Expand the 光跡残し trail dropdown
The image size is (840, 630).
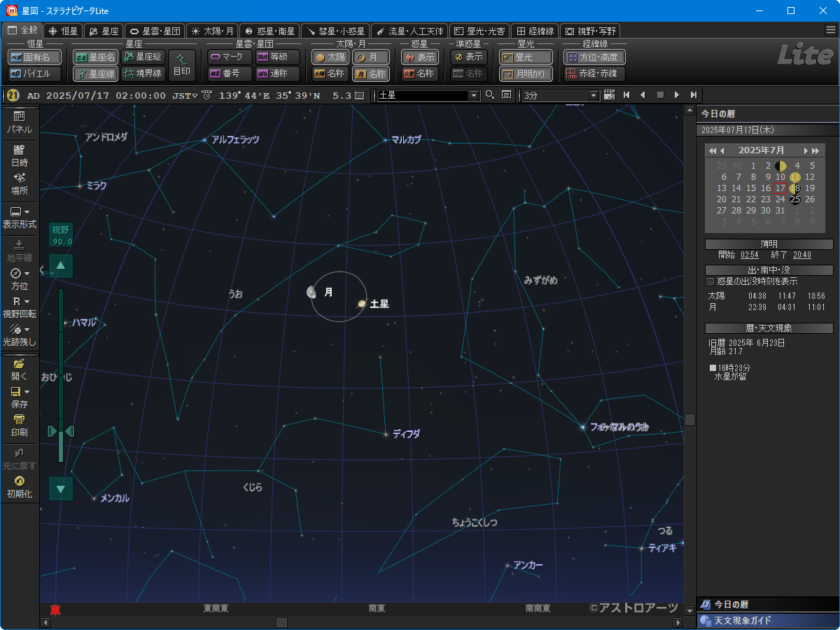point(27,329)
